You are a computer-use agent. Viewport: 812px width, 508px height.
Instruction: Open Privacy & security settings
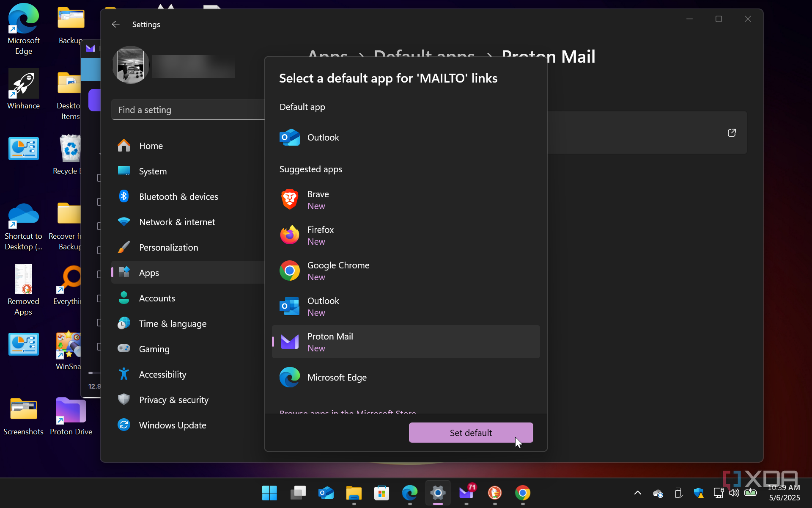[x=188, y=400]
